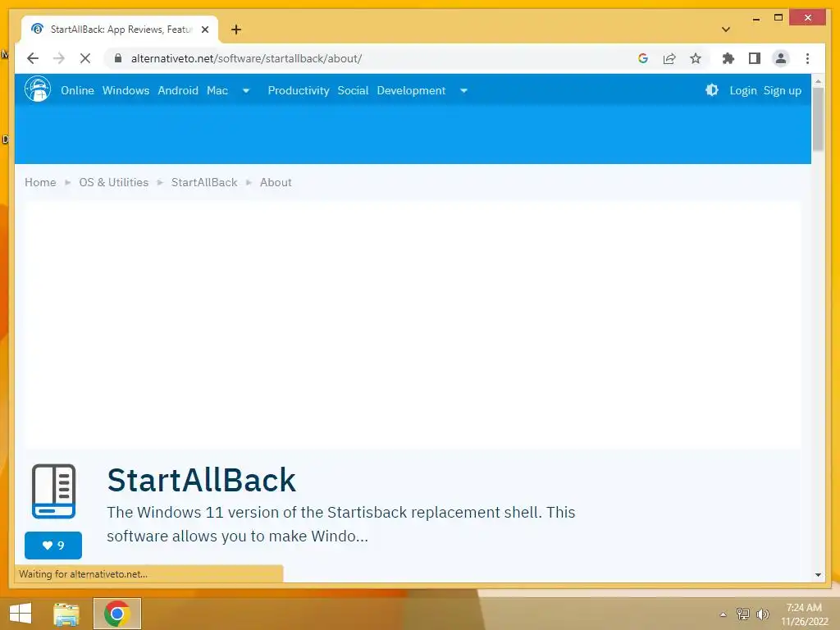Open the Chrome profile avatar
The image size is (840, 630).
point(781,58)
